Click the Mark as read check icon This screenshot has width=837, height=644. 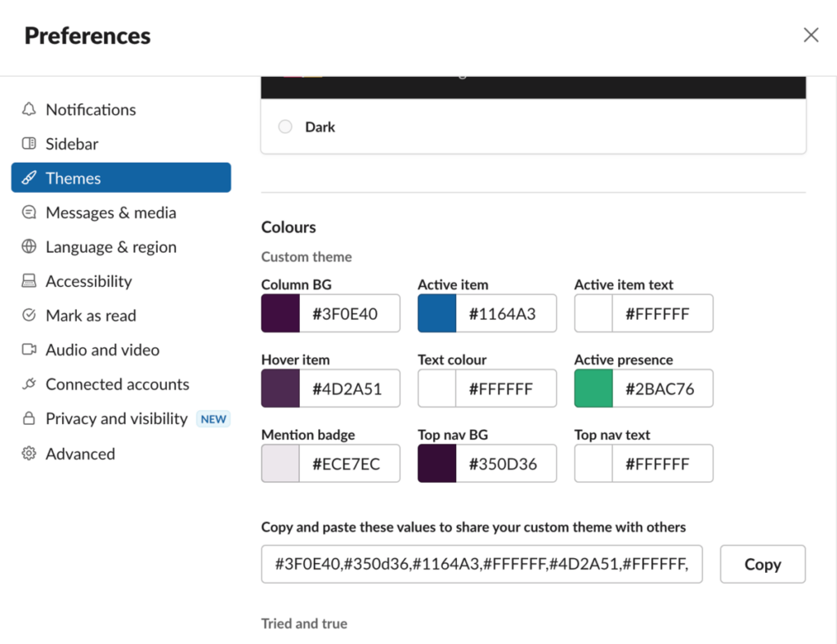[x=29, y=315]
